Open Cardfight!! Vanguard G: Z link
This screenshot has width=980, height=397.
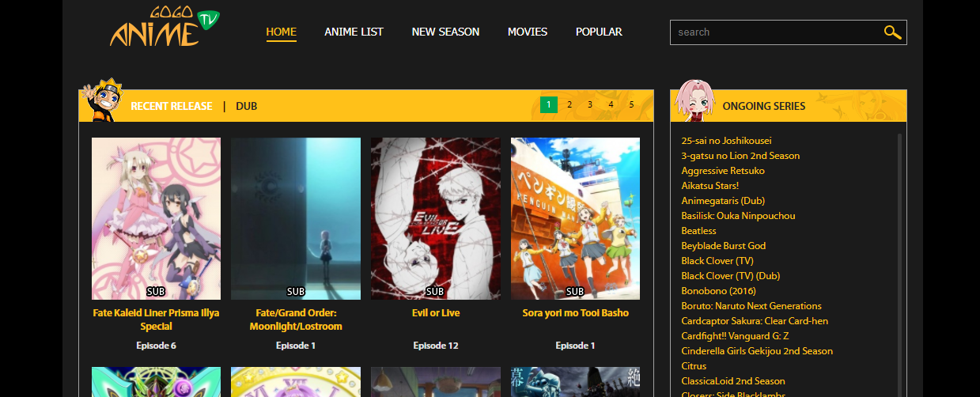click(735, 336)
